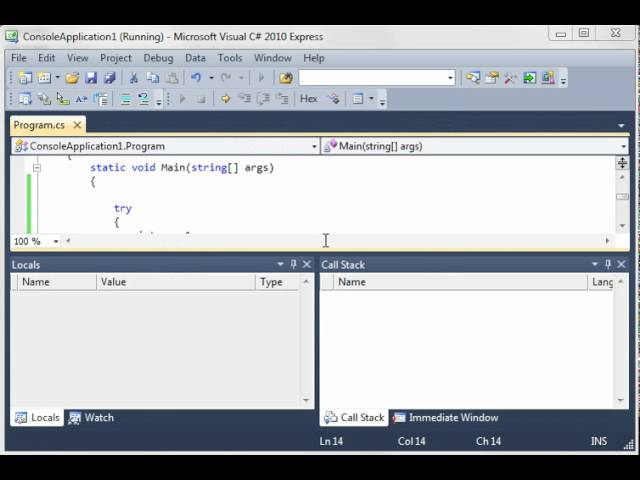Screen dimensions: 640x480
Task: Click editor scroll down arrow
Action: [x=622, y=225]
